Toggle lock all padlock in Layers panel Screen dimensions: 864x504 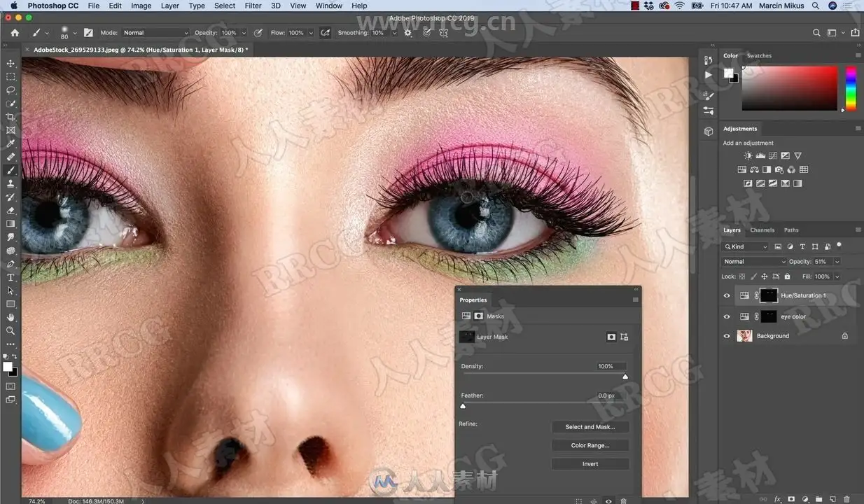787,276
